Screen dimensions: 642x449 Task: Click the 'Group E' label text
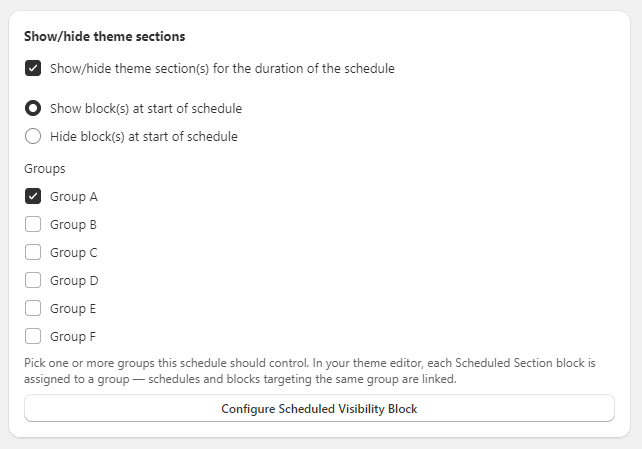coord(73,309)
